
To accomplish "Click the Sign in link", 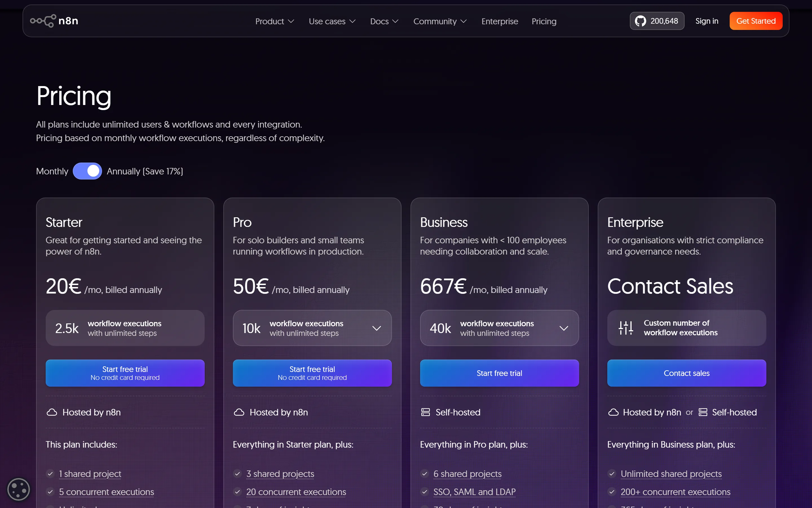I will click(707, 21).
